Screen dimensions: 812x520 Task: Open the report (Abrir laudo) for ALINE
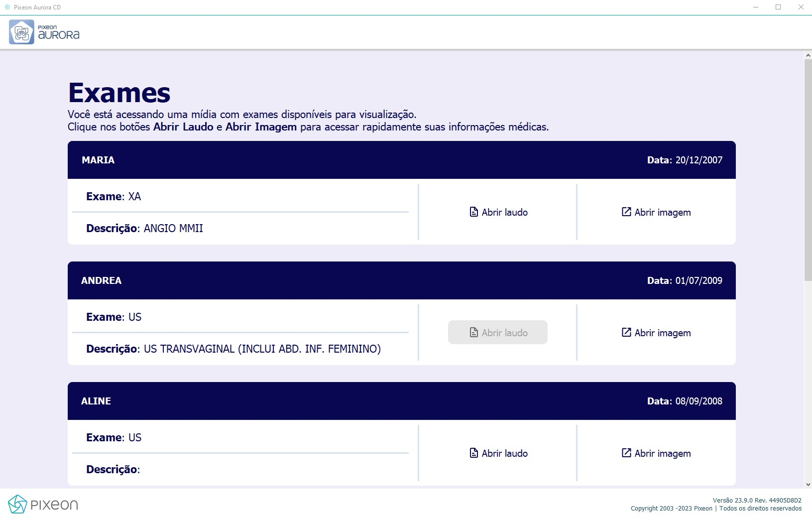point(498,453)
